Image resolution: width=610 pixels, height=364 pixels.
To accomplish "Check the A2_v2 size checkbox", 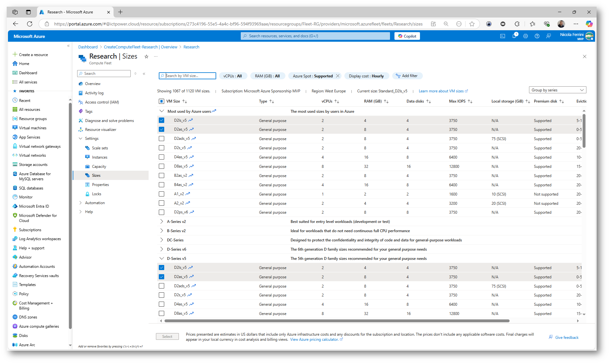I will click(x=161, y=203).
